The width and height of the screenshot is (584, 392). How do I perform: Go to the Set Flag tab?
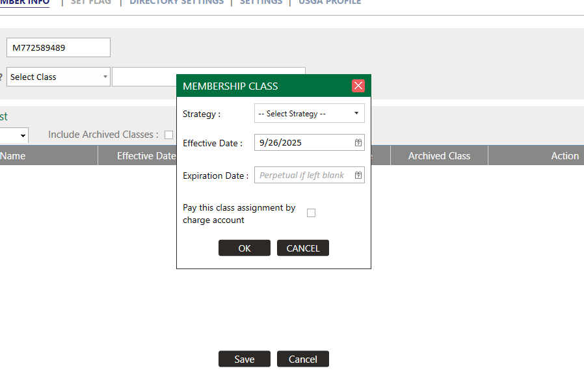(91, 3)
